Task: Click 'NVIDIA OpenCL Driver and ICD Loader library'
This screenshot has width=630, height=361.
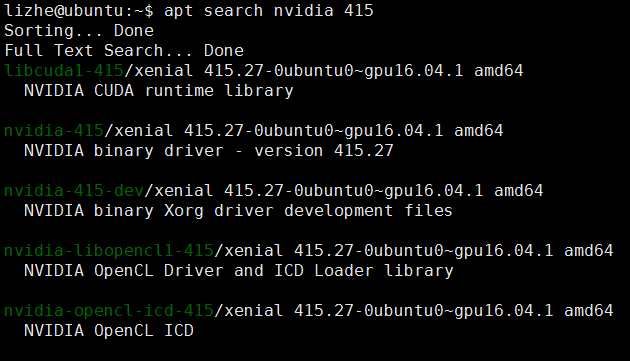Action: coord(239,271)
